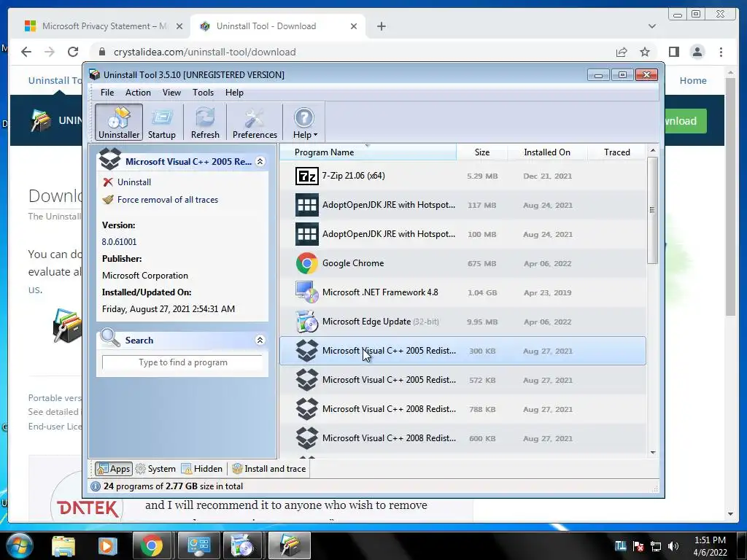Select first AdoptOpenJDK JRE 117 MB icon
This screenshot has height=560, width=747.
click(307, 205)
